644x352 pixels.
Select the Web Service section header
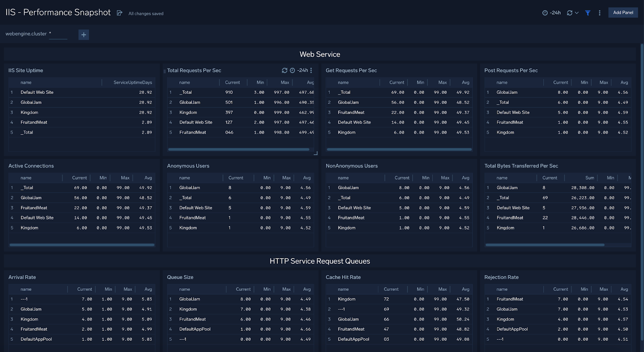pos(320,54)
